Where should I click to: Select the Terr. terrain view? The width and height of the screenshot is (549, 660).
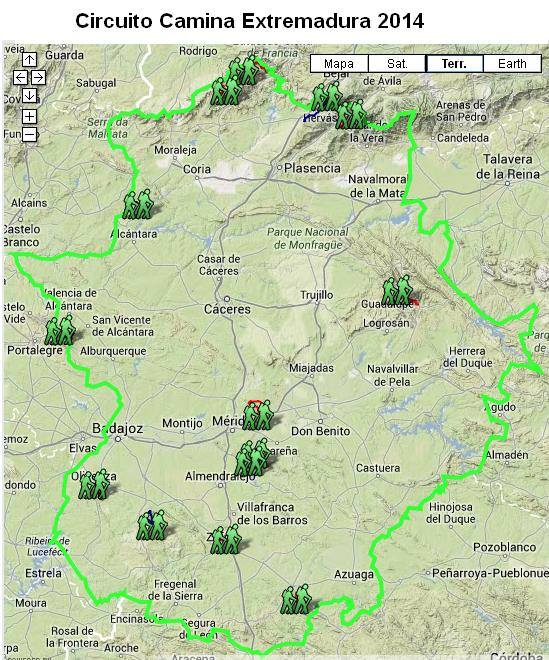click(454, 64)
